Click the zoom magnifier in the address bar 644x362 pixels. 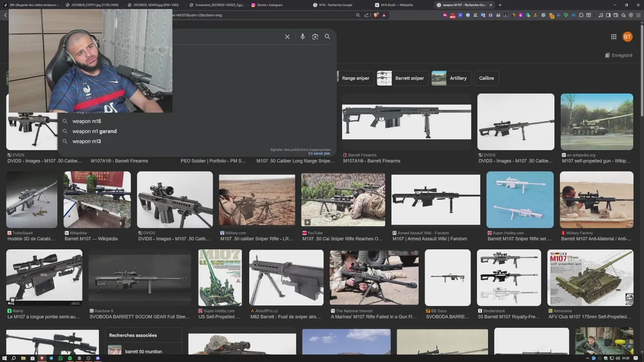[358, 15]
